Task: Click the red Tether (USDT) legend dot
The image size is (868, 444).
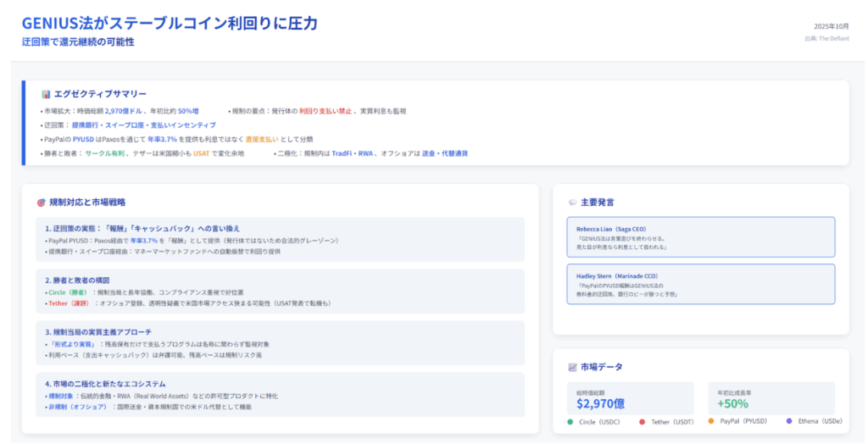Action: (x=643, y=421)
